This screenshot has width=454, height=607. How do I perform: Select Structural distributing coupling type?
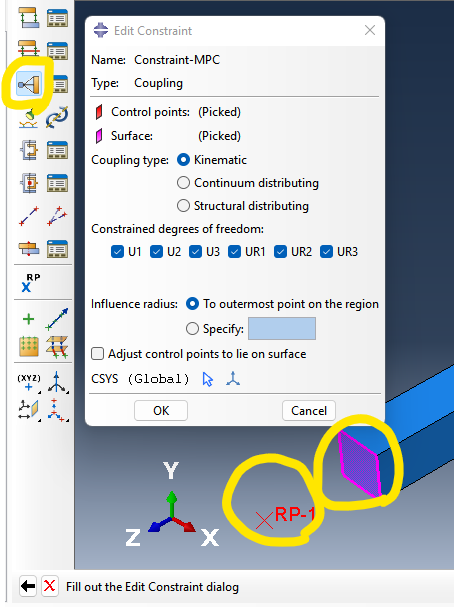pos(183,206)
